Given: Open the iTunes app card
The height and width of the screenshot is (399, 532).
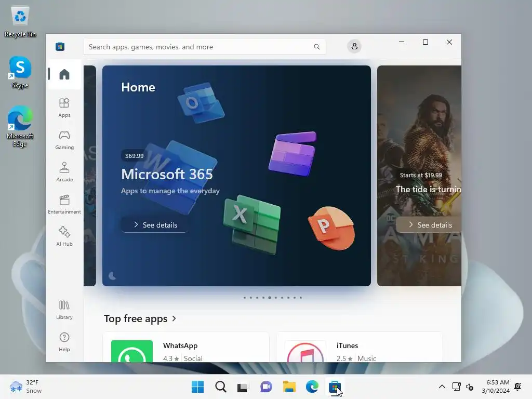Looking at the screenshot, I should (360, 348).
